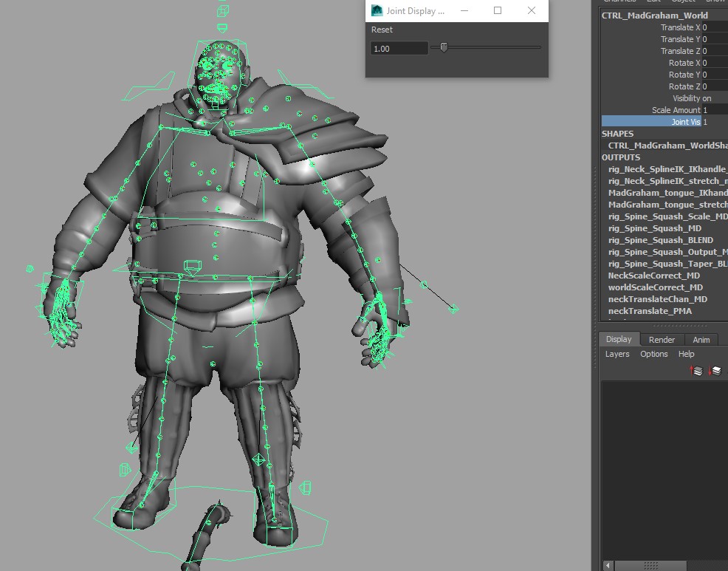Click the move-layer-down icon in Layer Editor

715,370
